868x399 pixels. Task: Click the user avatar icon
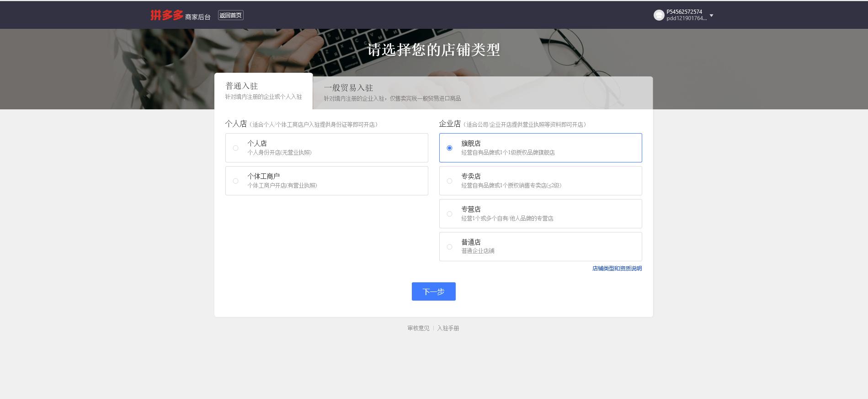(659, 15)
